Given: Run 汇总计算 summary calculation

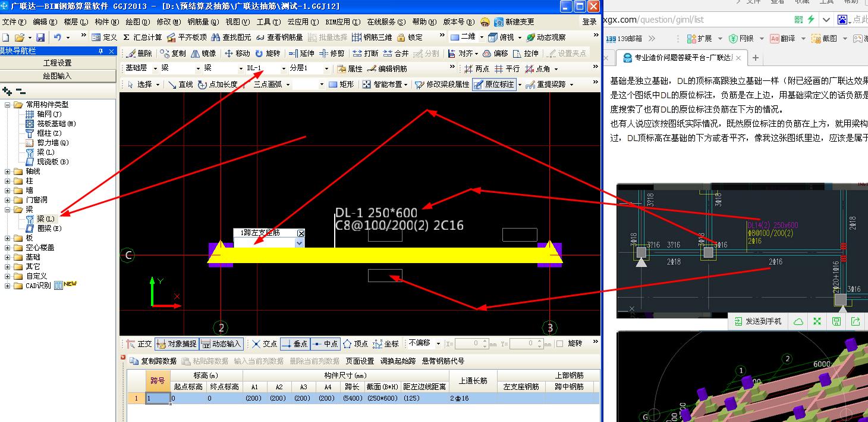Looking at the screenshot, I should [142, 37].
